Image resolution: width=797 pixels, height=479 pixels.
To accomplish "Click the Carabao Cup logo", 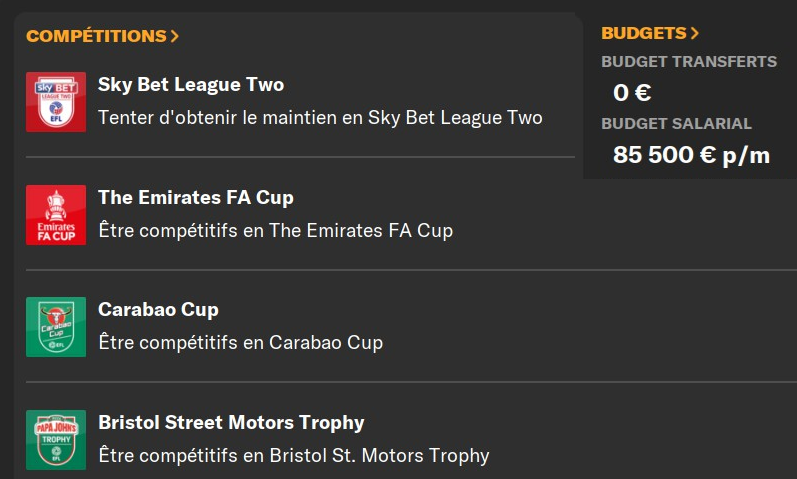I will click(56, 327).
